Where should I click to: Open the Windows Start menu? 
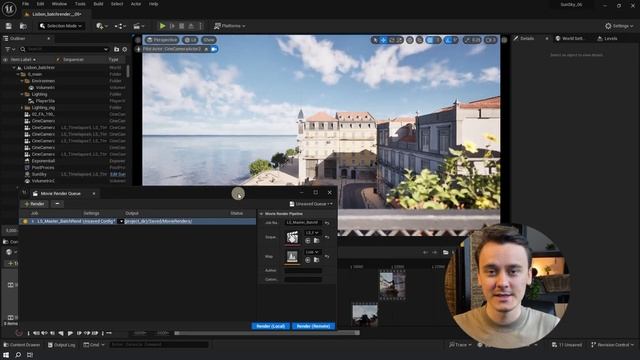[6, 355]
